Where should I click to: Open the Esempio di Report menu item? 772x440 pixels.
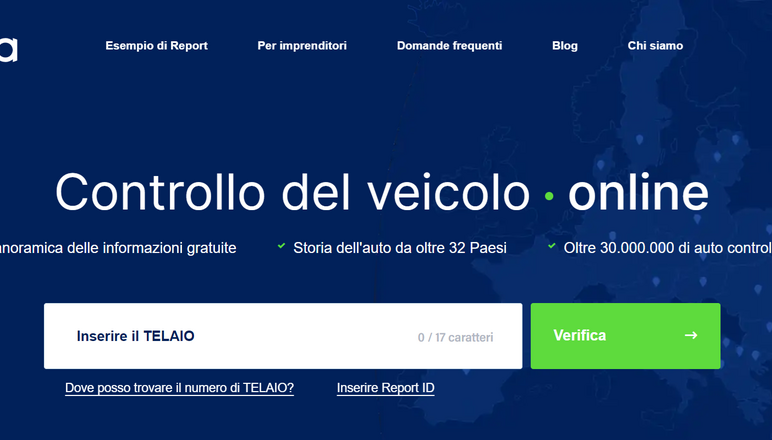click(x=156, y=46)
